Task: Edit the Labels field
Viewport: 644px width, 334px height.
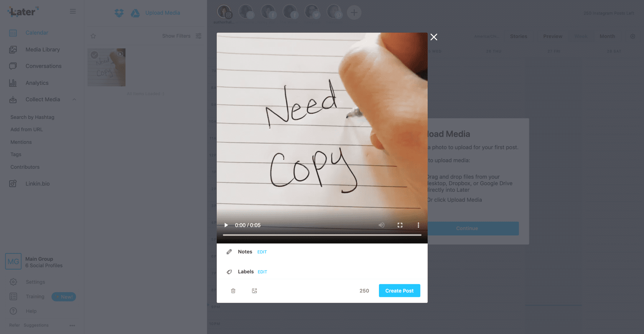Action: tap(262, 272)
